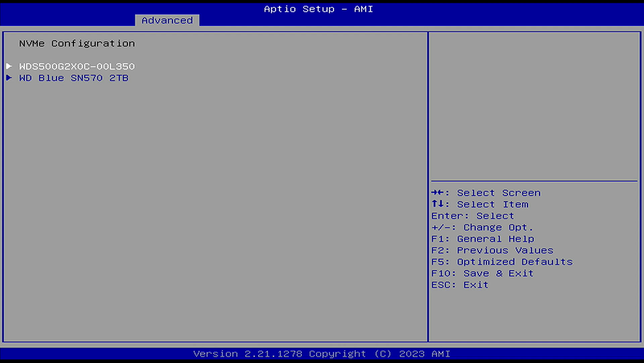This screenshot has width=644, height=363.
Task: Open the WDS500G2X0C-00L350 drive entry
Action: pos(77,66)
